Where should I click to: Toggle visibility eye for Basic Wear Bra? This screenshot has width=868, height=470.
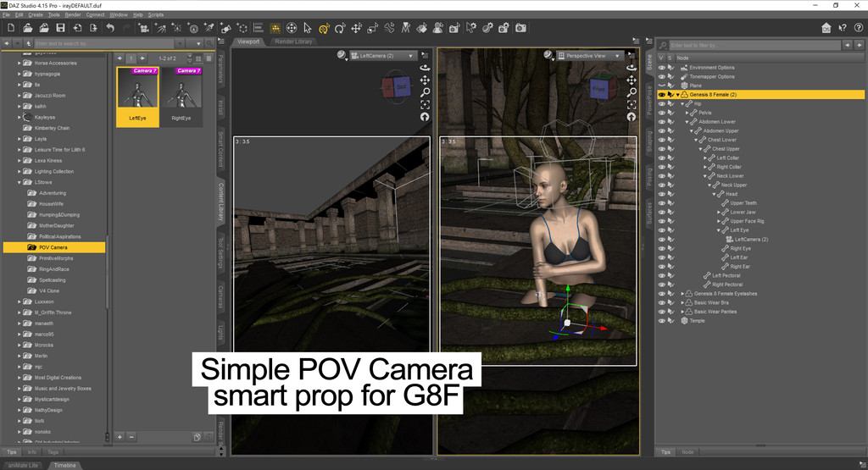[661, 302]
